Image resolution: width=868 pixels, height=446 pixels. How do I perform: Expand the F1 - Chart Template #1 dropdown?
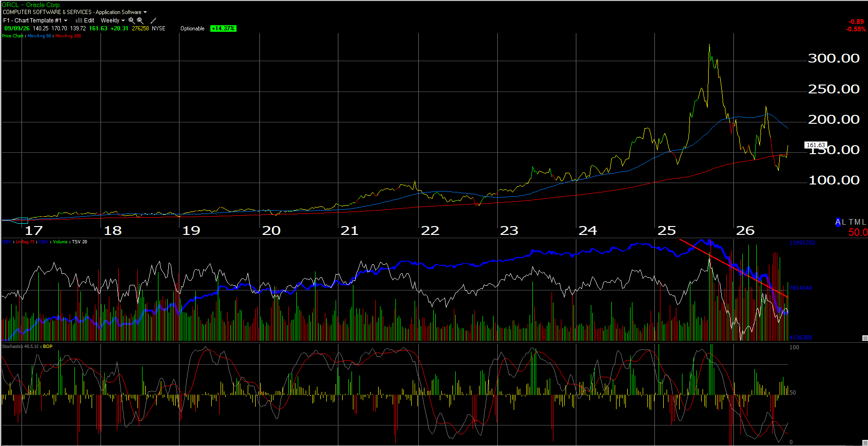pos(35,21)
